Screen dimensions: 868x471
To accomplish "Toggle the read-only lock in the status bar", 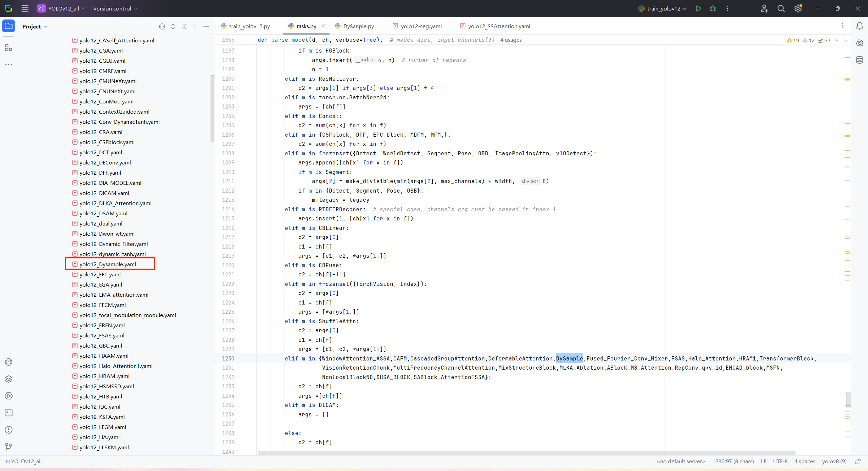I will tap(857, 462).
